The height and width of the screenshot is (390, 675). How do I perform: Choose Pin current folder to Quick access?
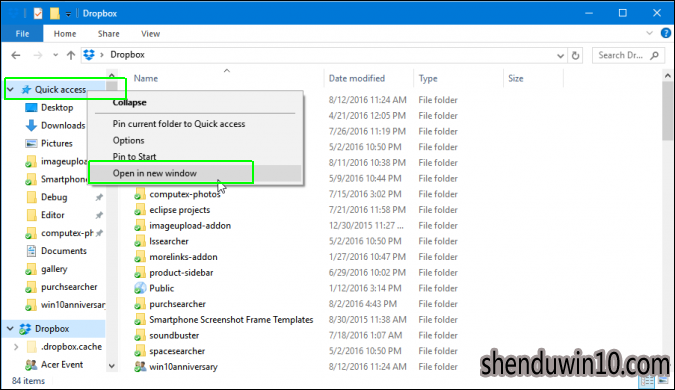tap(179, 124)
